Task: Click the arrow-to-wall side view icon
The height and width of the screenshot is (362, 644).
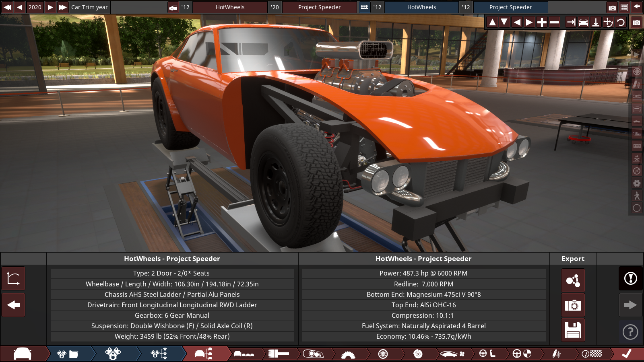Action: click(x=571, y=22)
